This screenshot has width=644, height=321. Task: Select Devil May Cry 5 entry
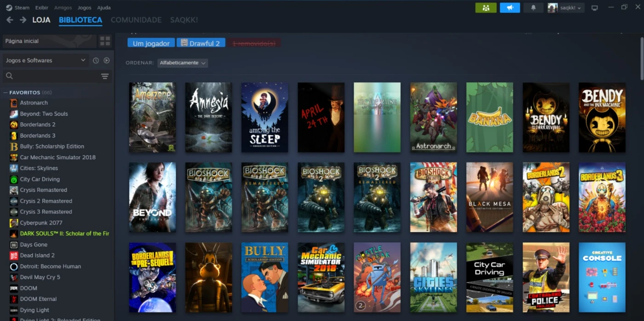point(40,277)
